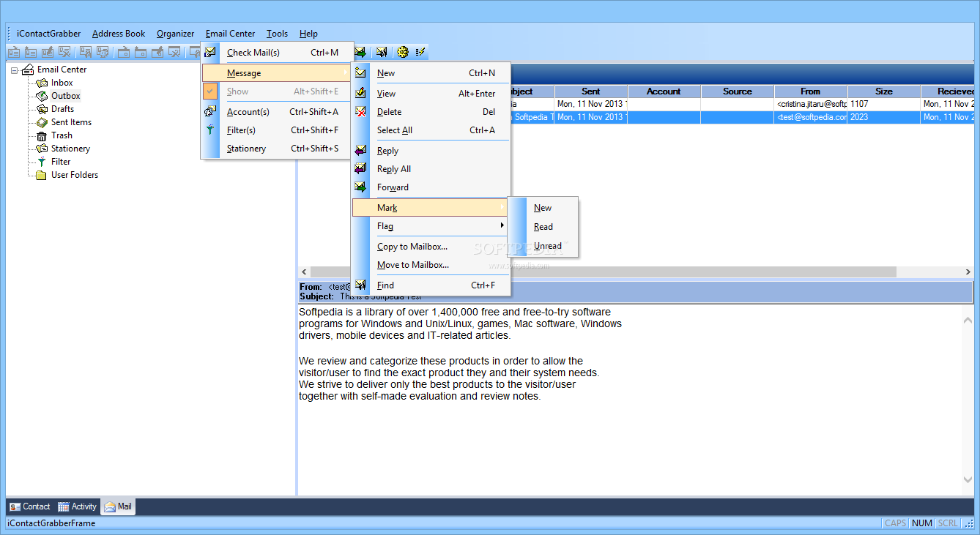Open the Outbox folder
This screenshot has width=980, height=535.
[x=65, y=96]
